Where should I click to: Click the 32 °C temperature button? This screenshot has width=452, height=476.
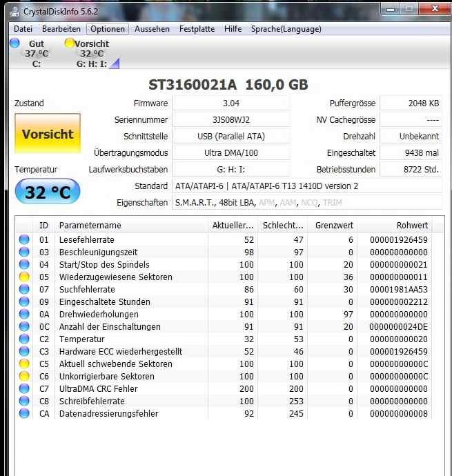coord(48,192)
